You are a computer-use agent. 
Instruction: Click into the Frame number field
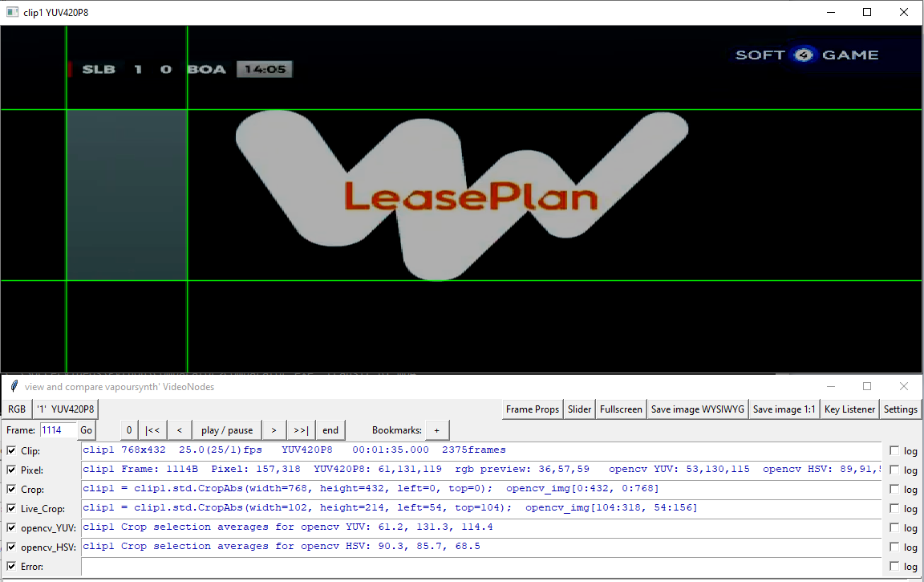click(x=58, y=429)
